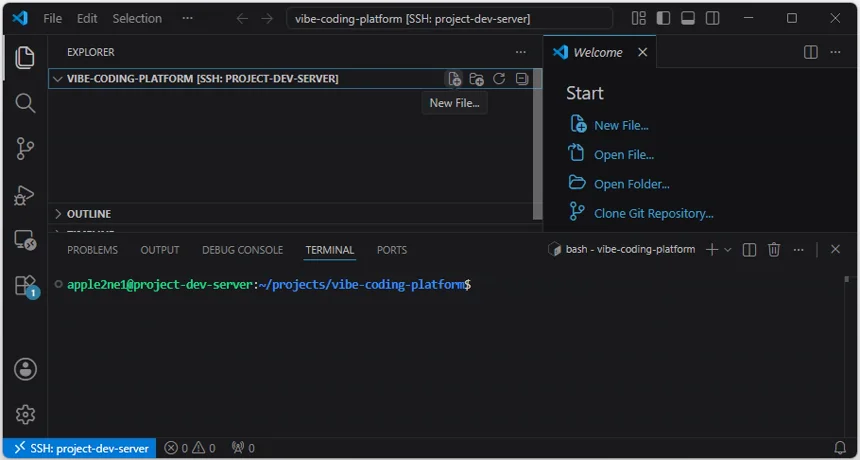The width and height of the screenshot is (860, 460).
Task: Click forwarded ports indicator in status bar
Action: (x=242, y=448)
